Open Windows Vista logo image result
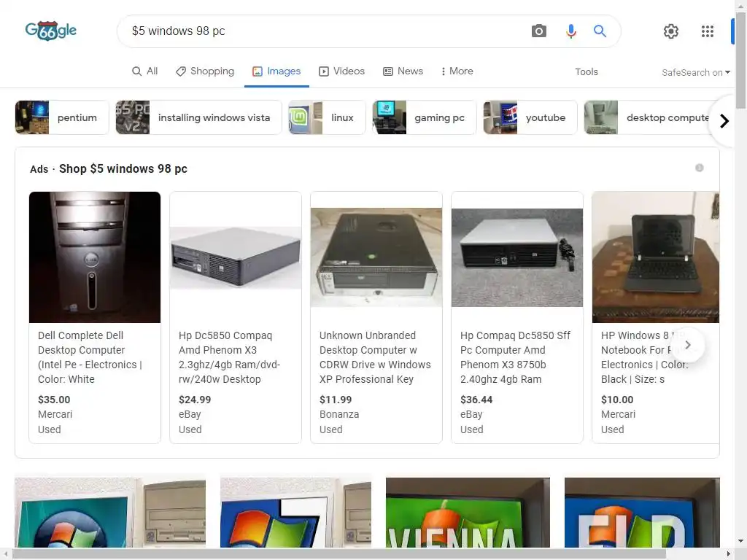The image size is (747, 560). (111, 513)
